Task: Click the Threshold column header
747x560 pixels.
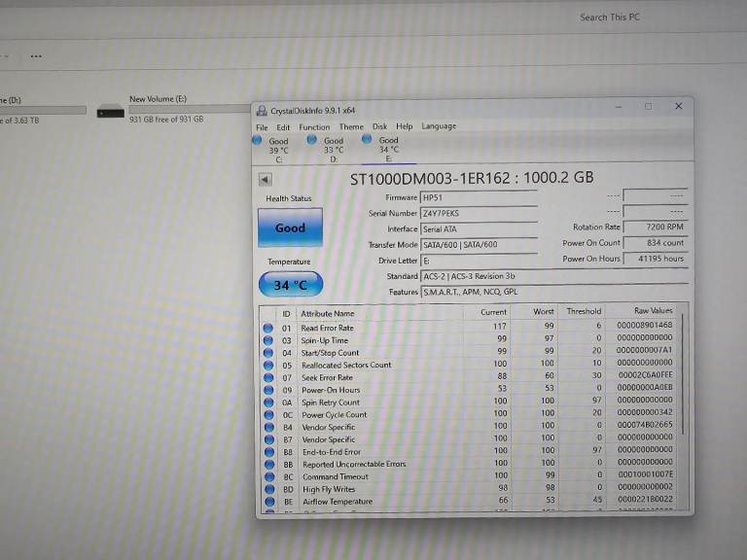Action: (582, 311)
